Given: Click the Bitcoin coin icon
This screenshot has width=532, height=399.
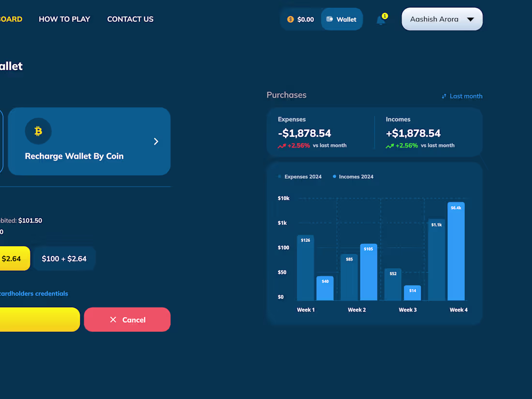Looking at the screenshot, I should [x=38, y=131].
